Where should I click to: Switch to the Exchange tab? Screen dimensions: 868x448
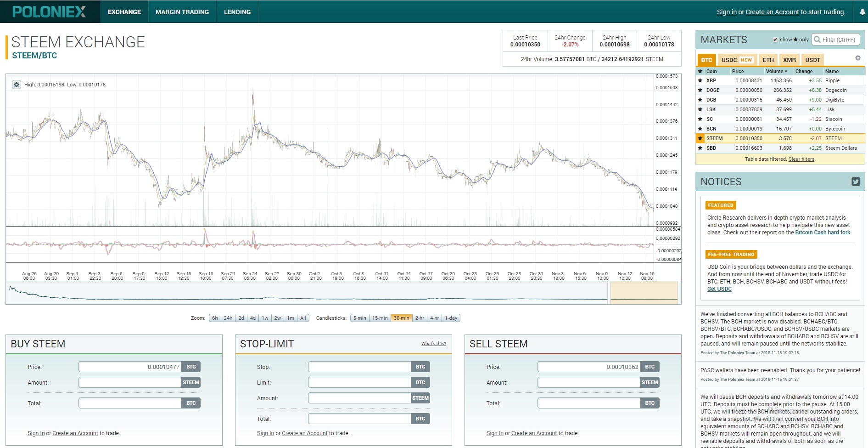tap(124, 12)
